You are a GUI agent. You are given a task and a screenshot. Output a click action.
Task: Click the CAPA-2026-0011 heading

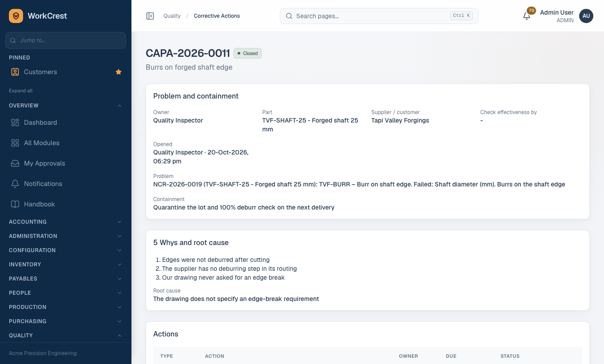188,53
